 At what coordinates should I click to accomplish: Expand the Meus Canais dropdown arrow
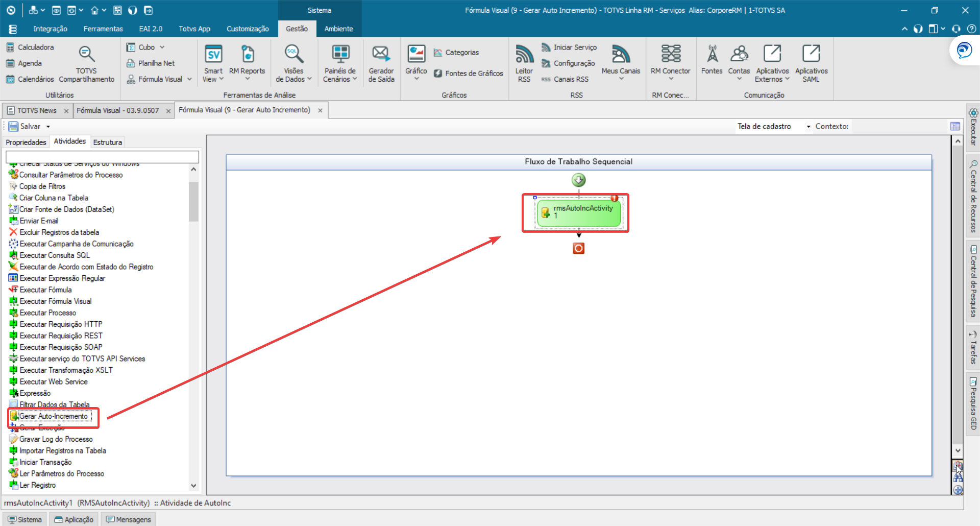tap(621, 79)
